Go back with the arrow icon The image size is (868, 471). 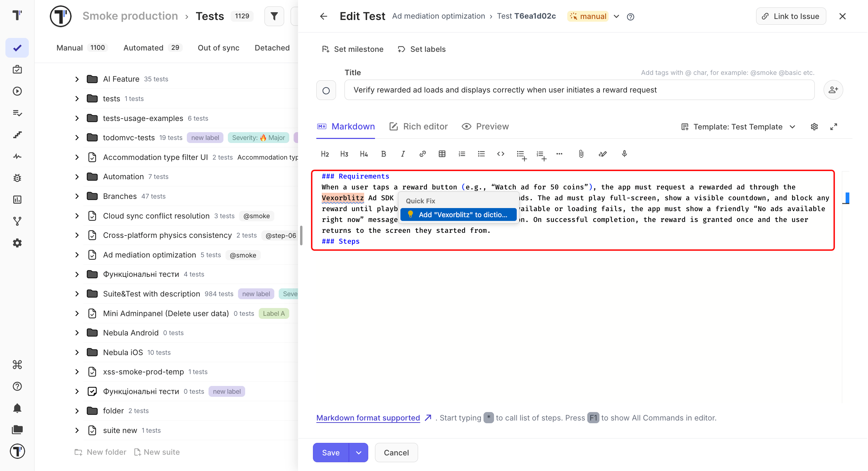(323, 16)
